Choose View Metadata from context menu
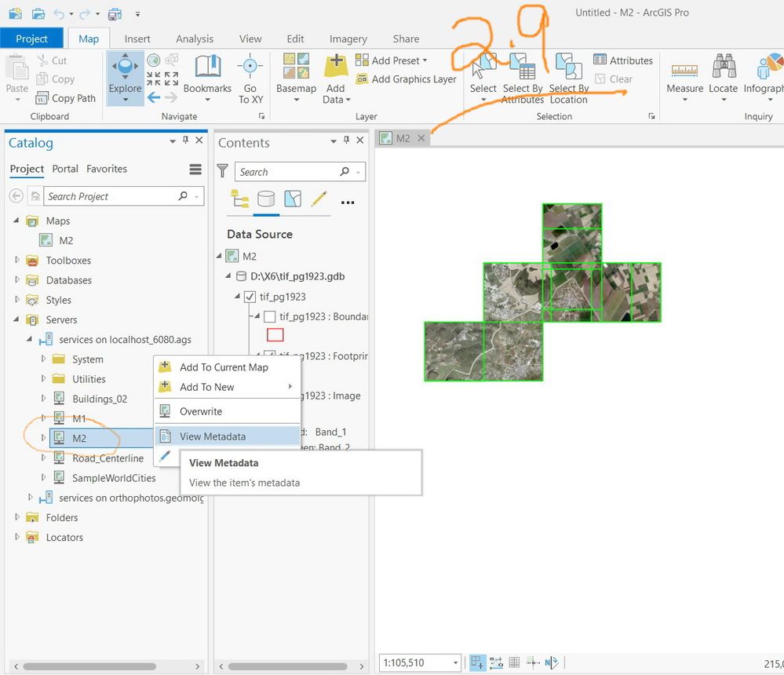784x675 pixels. tap(227, 436)
